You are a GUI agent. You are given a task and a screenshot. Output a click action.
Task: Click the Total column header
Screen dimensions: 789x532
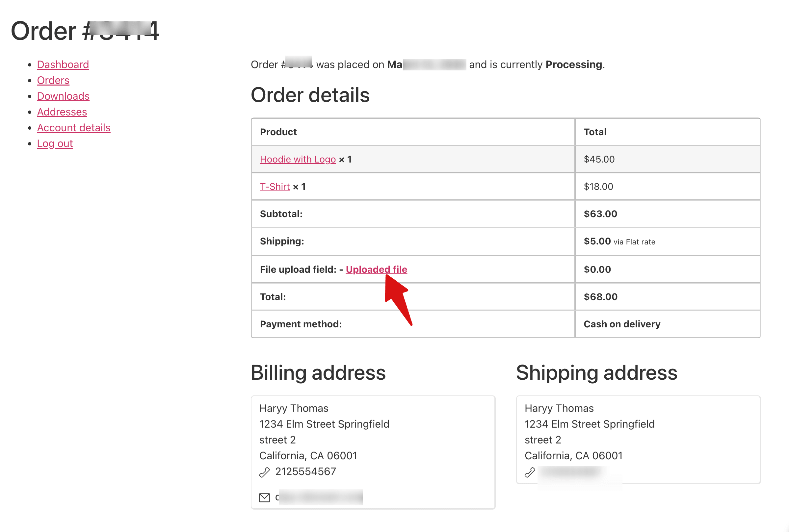click(595, 132)
